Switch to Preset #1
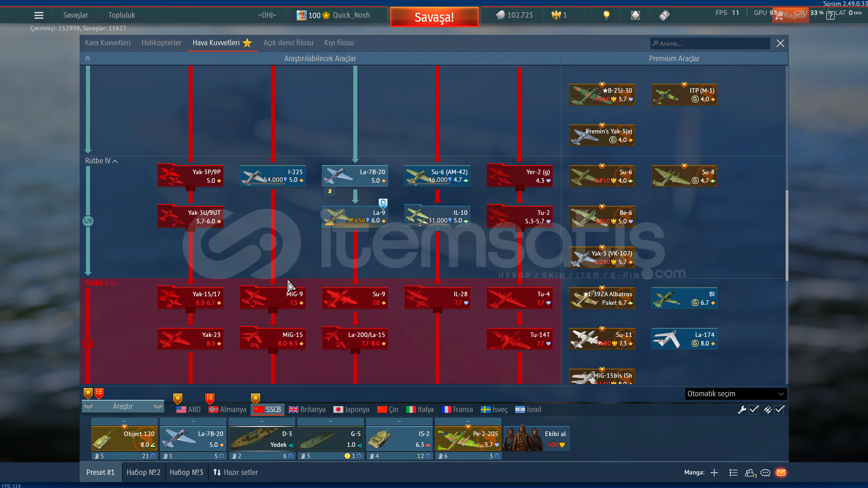The height and width of the screenshot is (488, 868). [100, 473]
